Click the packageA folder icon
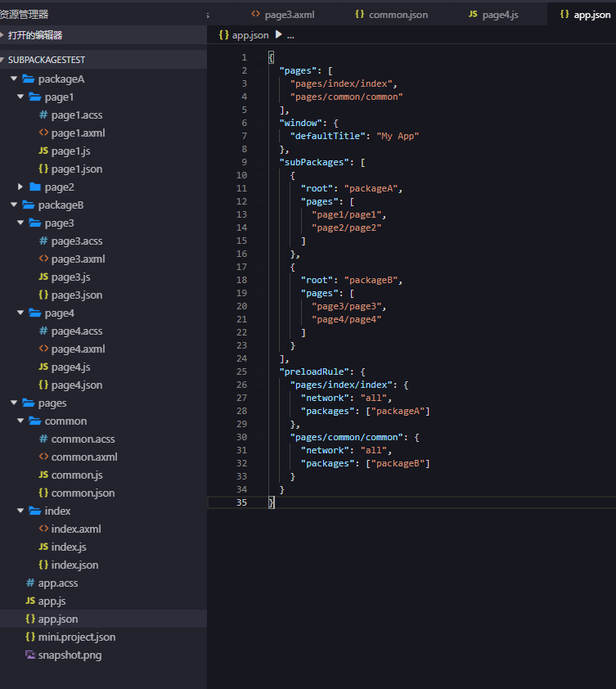The height and width of the screenshot is (689, 616). [x=29, y=79]
